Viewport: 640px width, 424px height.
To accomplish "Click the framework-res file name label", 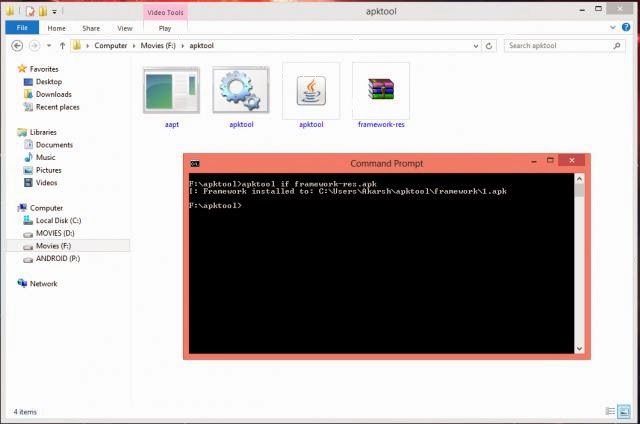I will click(x=381, y=124).
